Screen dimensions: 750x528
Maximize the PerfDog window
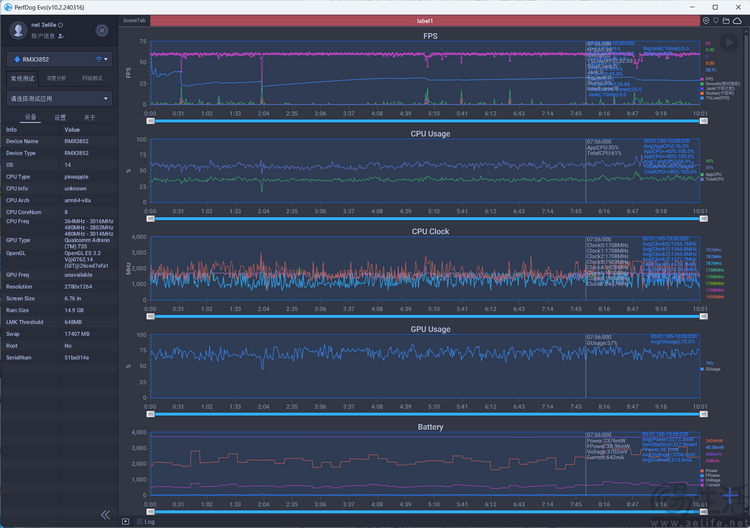[715, 7]
